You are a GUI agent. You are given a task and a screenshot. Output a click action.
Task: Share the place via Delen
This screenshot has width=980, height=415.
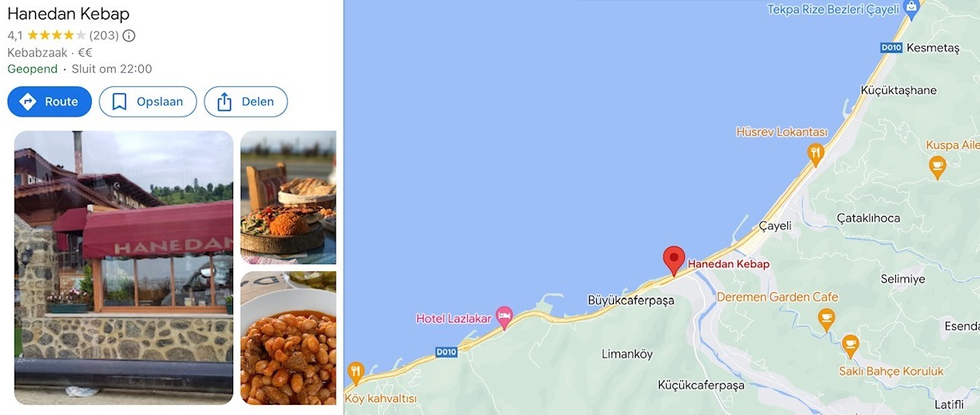(x=246, y=102)
